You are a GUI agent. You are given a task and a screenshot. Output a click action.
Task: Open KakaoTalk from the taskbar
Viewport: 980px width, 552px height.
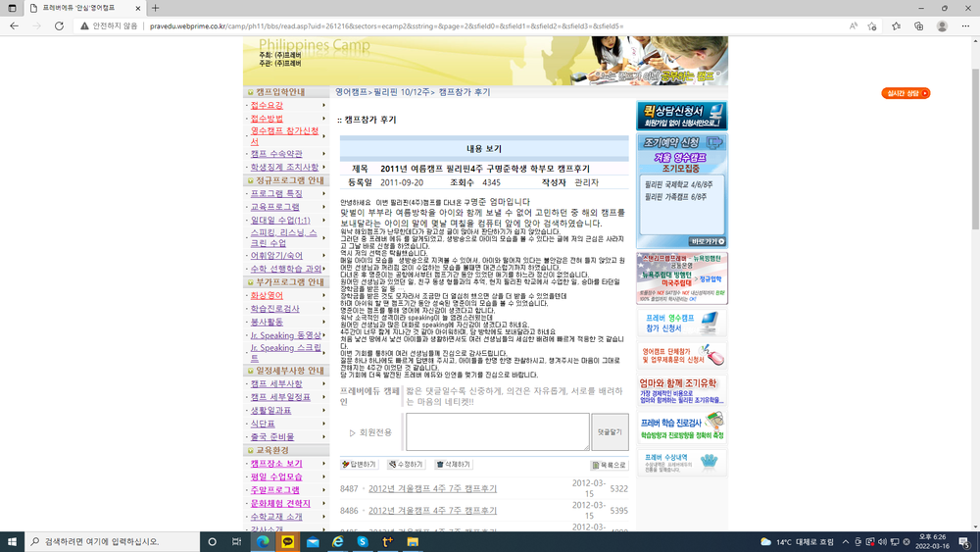pyautogui.click(x=287, y=541)
